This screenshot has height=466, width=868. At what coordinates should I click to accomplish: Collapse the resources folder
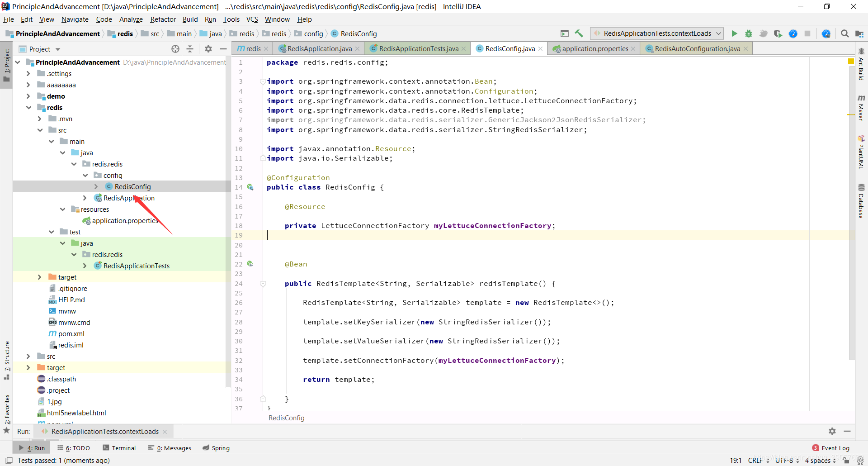tap(62, 209)
